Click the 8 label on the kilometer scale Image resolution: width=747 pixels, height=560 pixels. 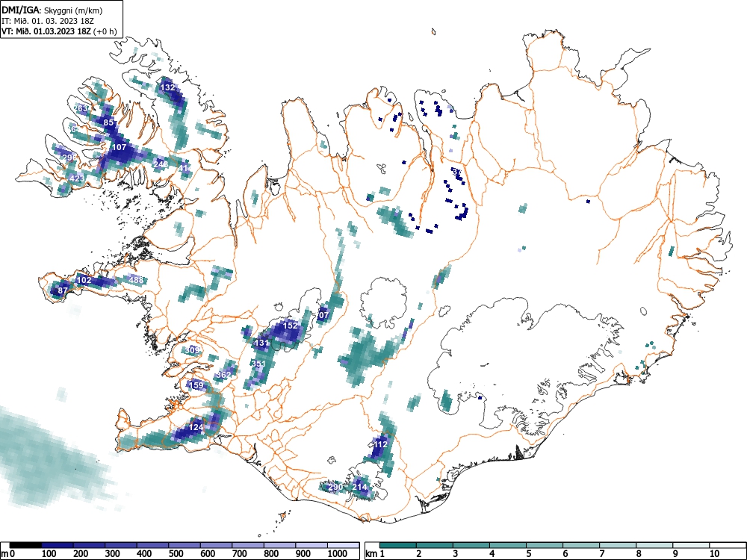pyautogui.click(x=639, y=554)
